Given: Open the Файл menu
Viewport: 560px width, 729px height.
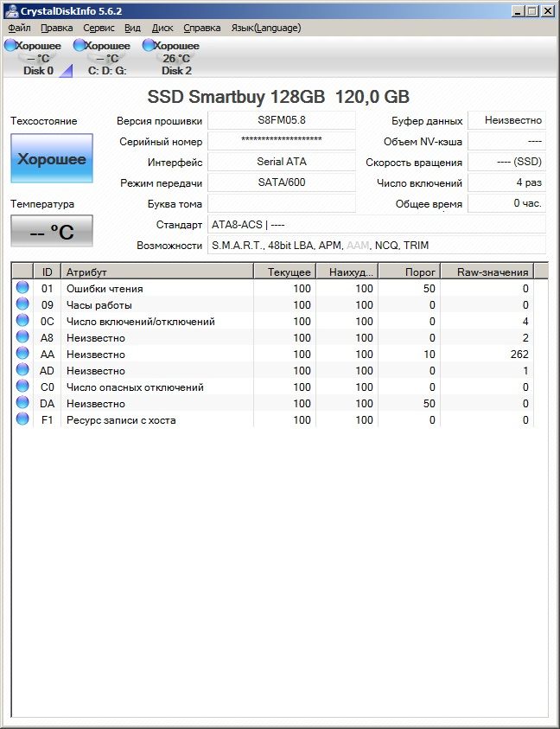Looking at the screenshot, I should tap(19, 28).
